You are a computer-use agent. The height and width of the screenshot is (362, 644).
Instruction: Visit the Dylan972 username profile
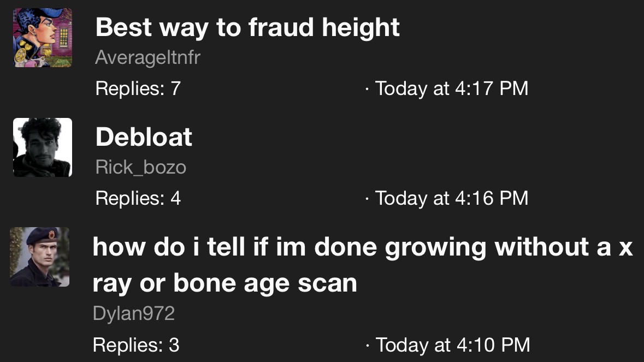(x=134, y=313)
